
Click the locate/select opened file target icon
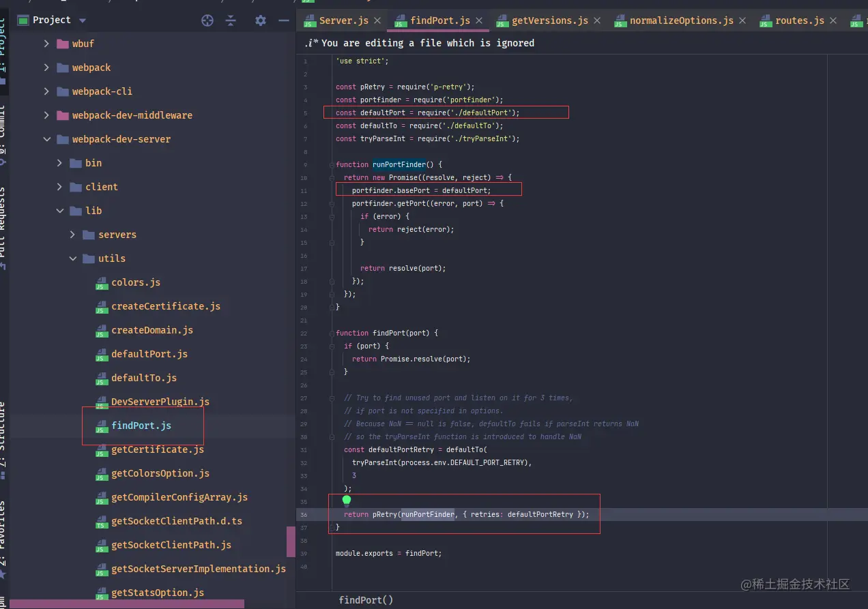point(207,20)
